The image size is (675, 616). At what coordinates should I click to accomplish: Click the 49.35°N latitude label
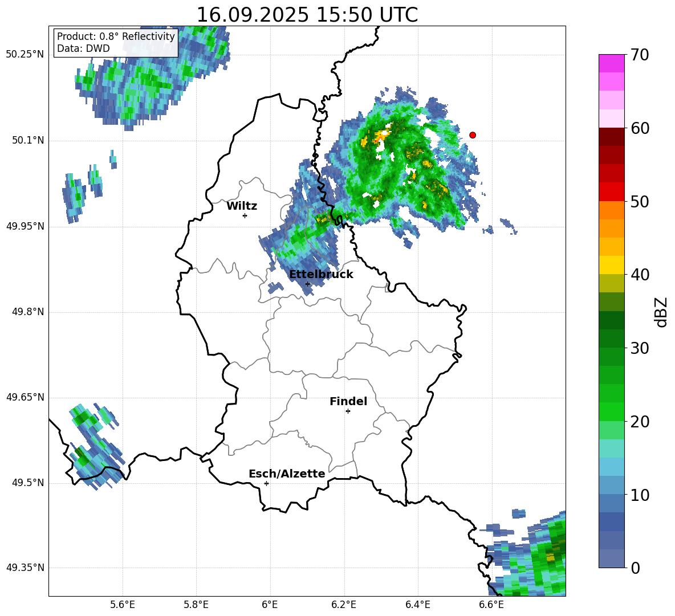(x=25, y=568)
